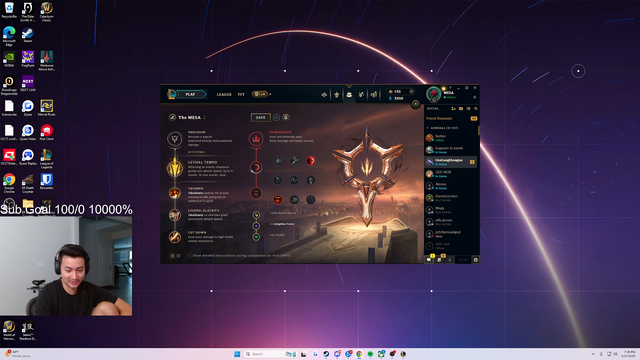
Task: Switch to the grid view icon at bottom left
Action: (178, 256)
